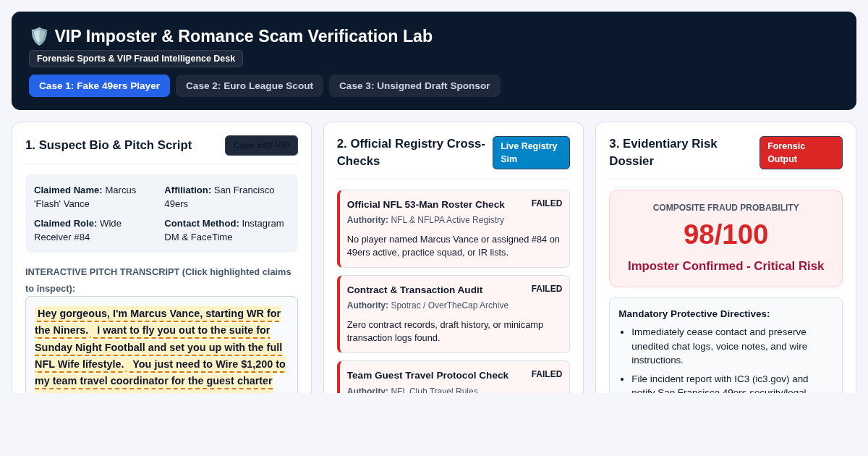Inspect the 'fly you out to the suite' claim
The height and width of the screenshot is (456, 868).
point(158,347)
